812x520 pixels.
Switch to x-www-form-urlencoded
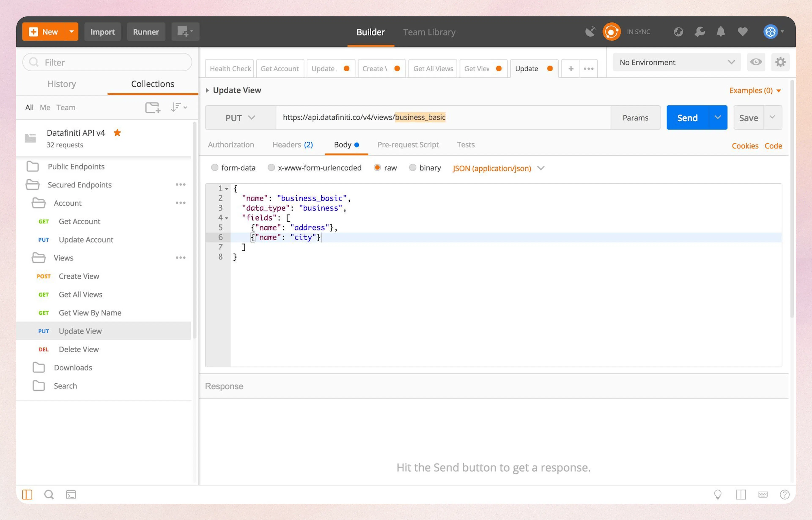[271, 168]
